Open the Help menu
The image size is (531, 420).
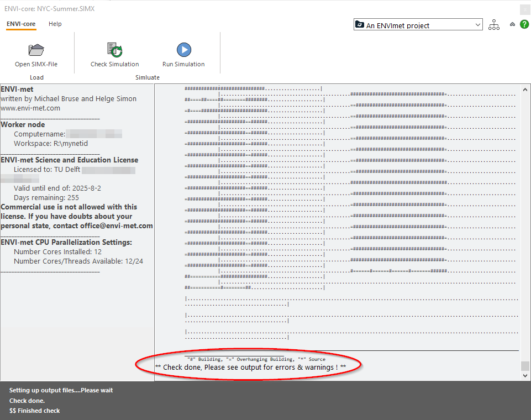coord(55,24)
